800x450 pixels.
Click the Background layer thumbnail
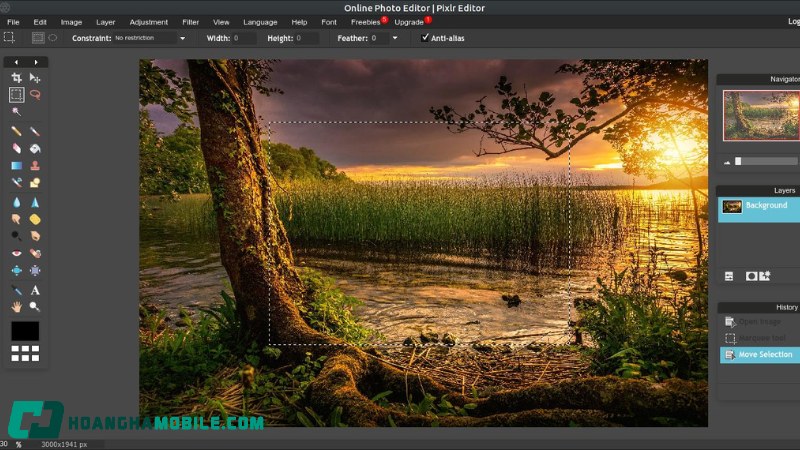732,206
